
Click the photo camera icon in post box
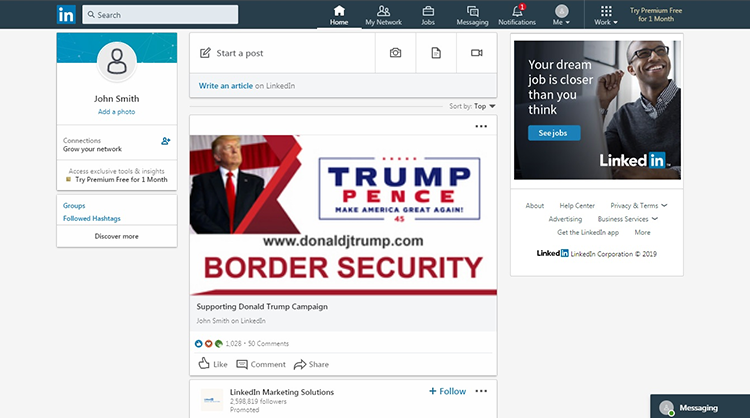396,53
